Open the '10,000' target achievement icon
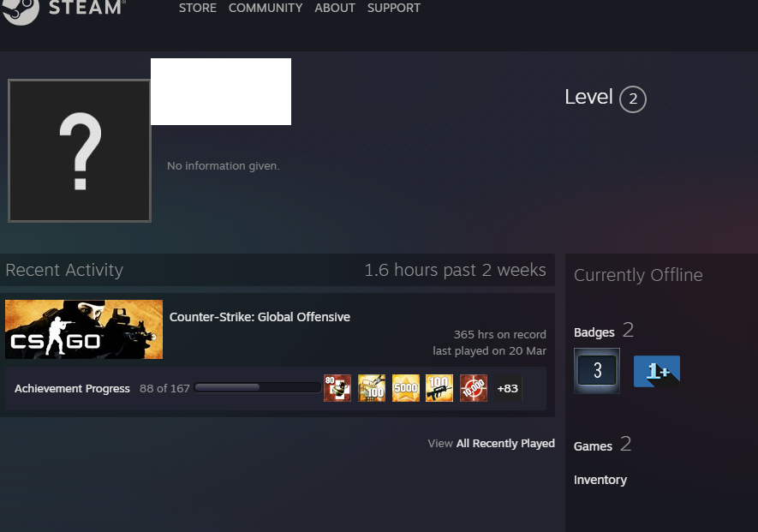 pos(474,388)
